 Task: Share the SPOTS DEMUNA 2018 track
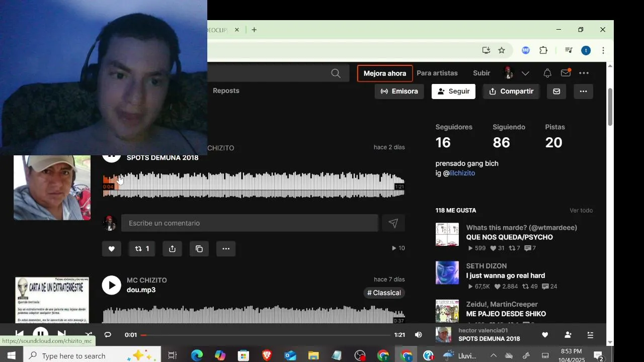[172, 249]
